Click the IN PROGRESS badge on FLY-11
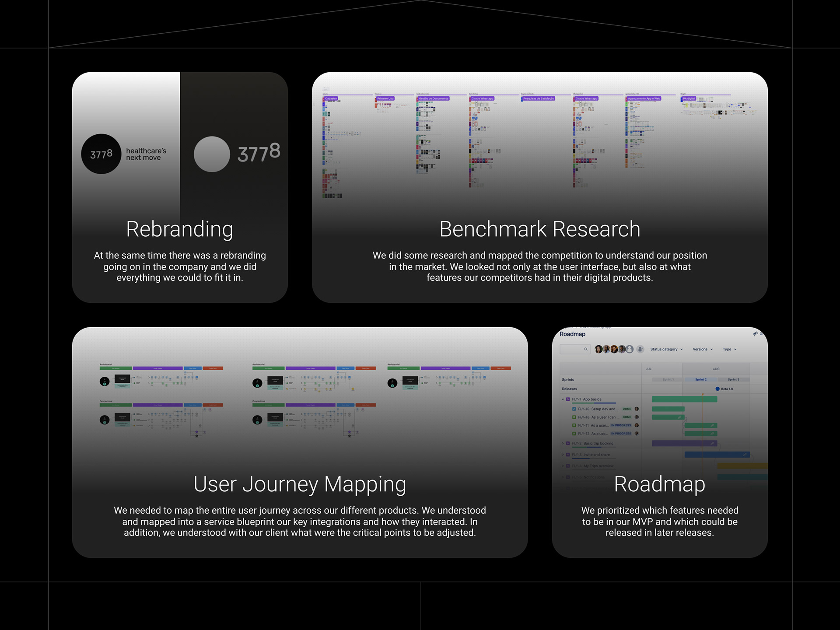Viewport: 840px width, 630px height. 621,425
